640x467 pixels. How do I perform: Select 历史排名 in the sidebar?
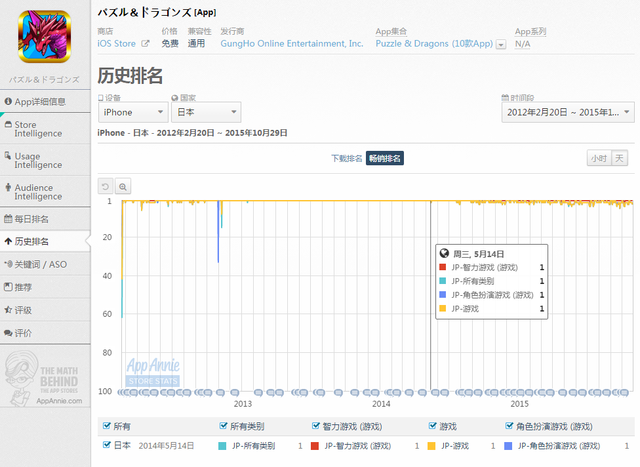(45, 242)
